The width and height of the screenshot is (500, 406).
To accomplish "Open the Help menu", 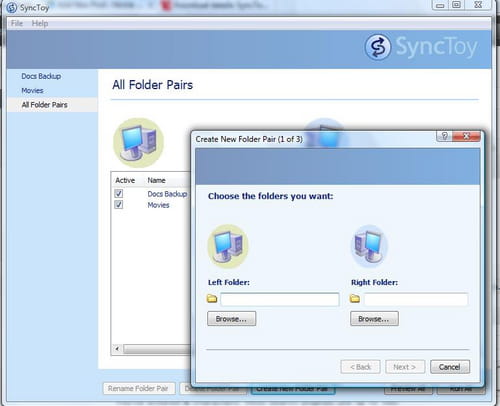I will (x=40, y=23).
